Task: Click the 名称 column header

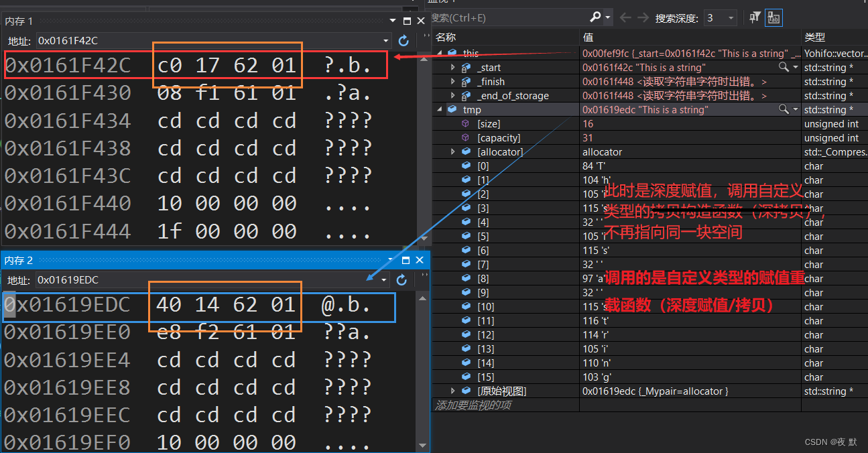Action: pyautogui.click(x=446, y=38)
